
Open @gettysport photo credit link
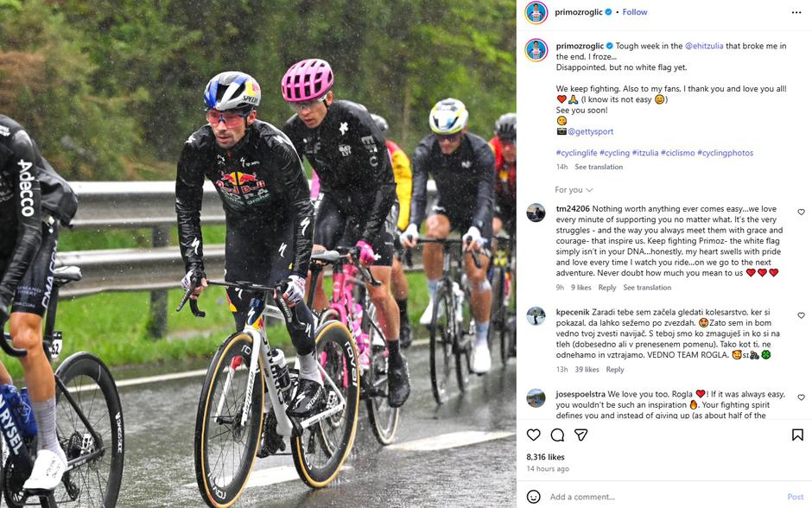pos(590,131)
